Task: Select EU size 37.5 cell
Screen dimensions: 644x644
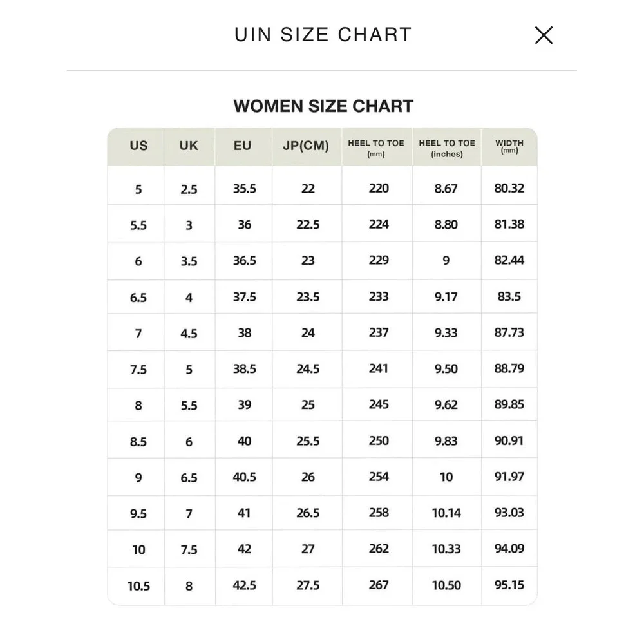Action: pos(244,296)
